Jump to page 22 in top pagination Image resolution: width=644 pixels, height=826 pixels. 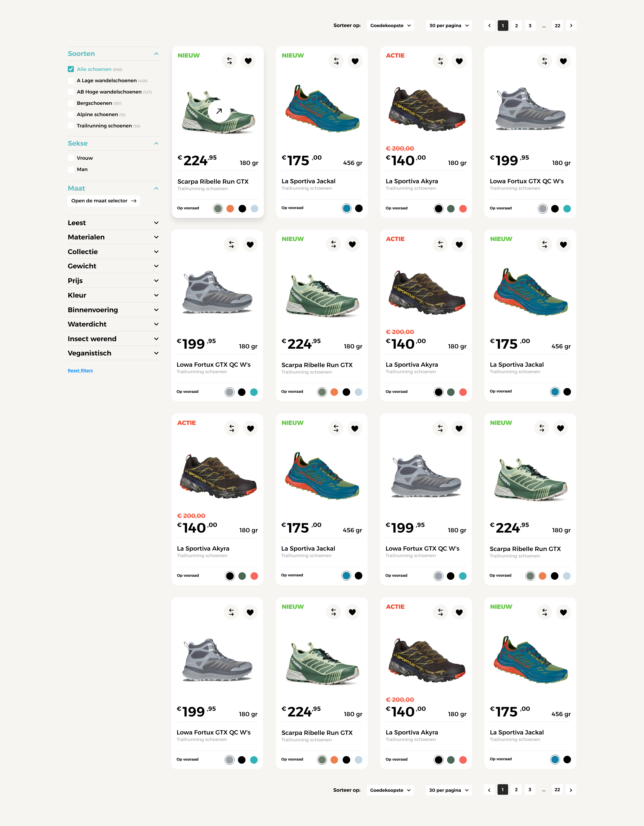tap(557, 25)
